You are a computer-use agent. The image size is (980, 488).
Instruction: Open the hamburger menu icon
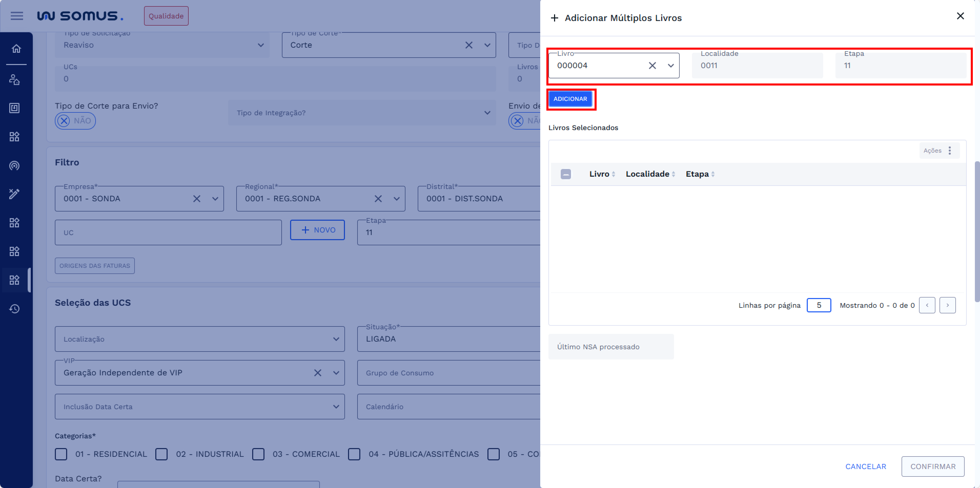point(17,16)
